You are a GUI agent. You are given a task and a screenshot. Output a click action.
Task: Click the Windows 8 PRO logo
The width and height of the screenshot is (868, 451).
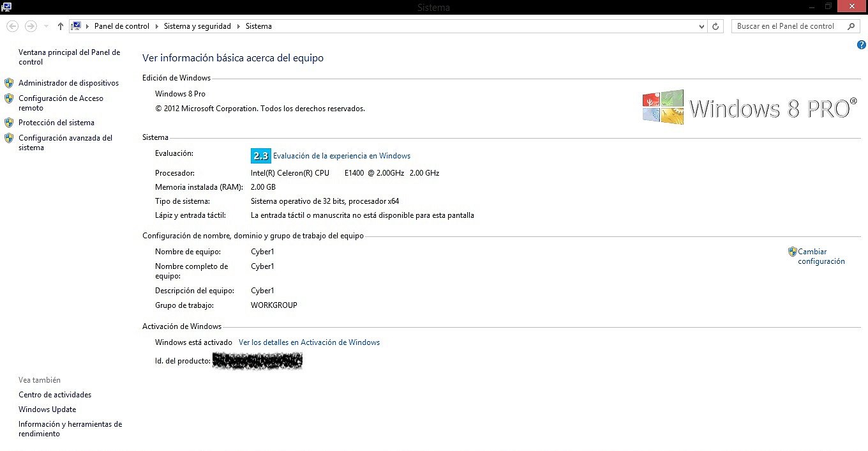749,107
